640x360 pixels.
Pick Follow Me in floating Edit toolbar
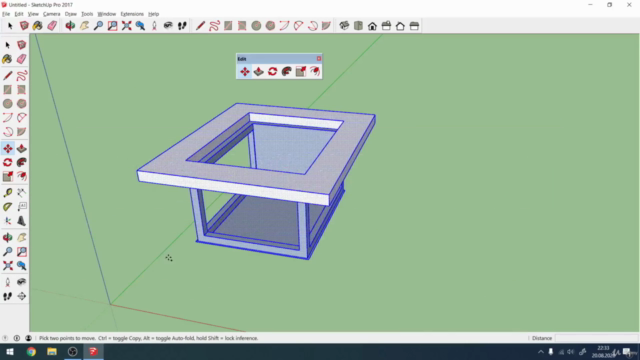coord(287,71)
